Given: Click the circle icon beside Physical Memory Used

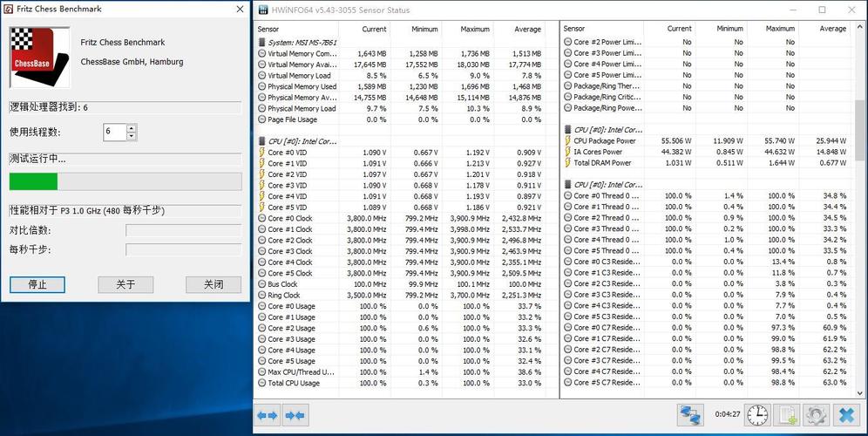Looking at the screenshot, I should click(x=261, y=86).
